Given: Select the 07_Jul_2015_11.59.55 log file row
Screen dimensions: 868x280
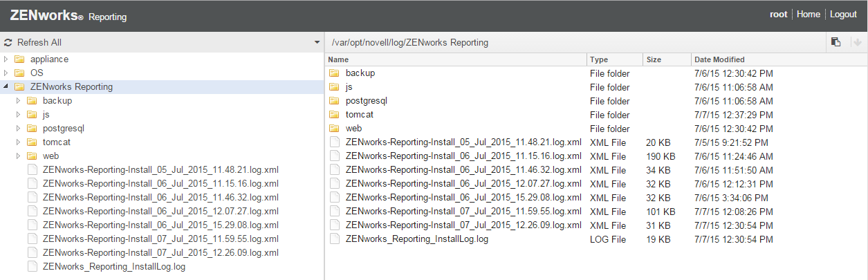Looking at the screenshot, I should (x=463, y=212).
